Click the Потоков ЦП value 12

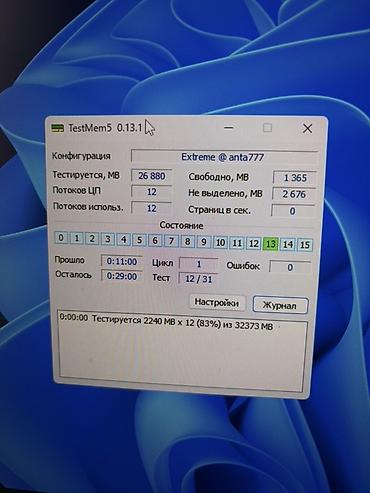[152, 192]
